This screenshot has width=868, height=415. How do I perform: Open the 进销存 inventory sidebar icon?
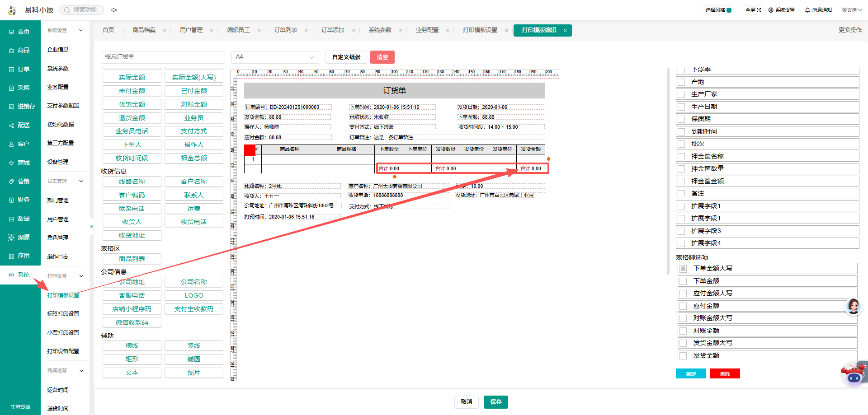(11, 107)
